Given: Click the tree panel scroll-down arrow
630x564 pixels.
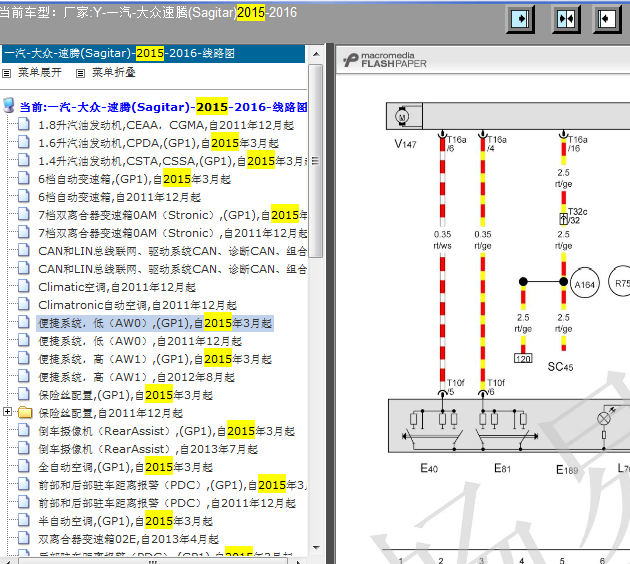Looking at the screenshot, I should [x=316, y=548].
